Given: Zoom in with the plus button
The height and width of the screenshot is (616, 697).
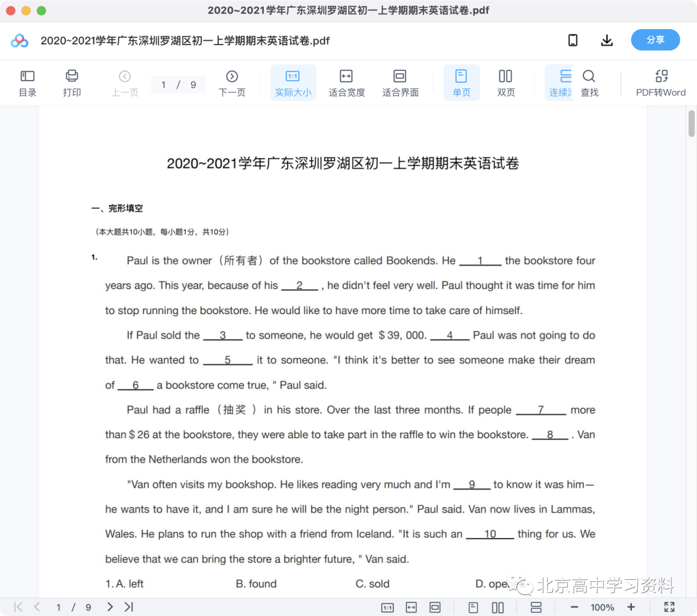Looking at the screenshot, I should point(631,607).
